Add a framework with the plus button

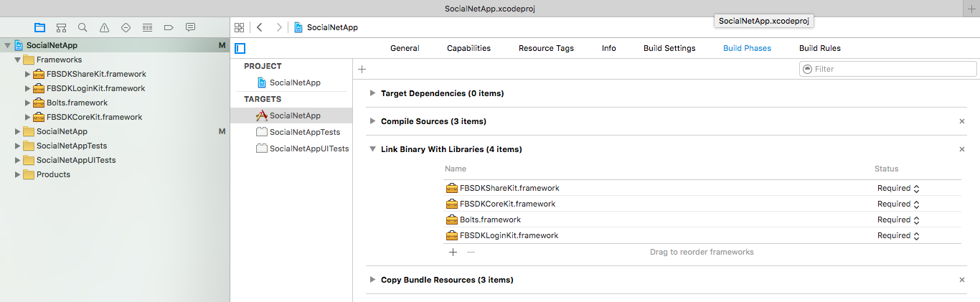click(453, 252)
